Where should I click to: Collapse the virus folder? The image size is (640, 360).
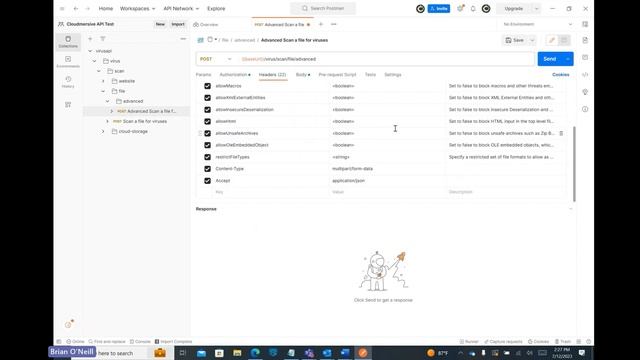95,61
